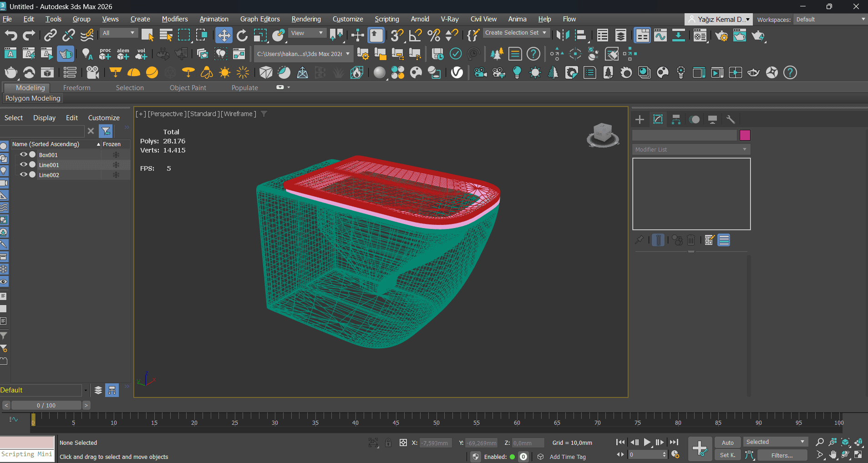The width and height of the screenshot is (868, 463).
Task: Click the Rotate tool icon
Action: 242,36
